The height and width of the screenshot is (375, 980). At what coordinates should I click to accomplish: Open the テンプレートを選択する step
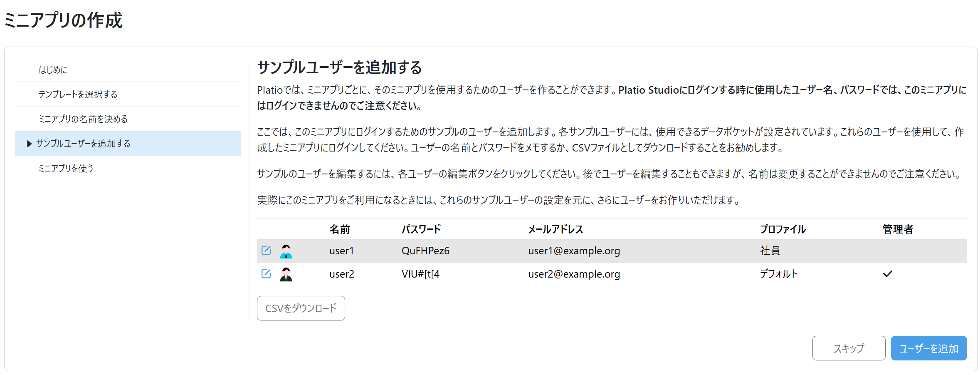(78, 94)
